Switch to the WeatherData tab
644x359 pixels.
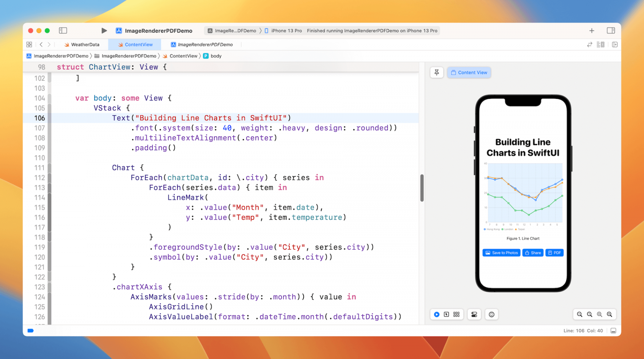click(82, 44)
